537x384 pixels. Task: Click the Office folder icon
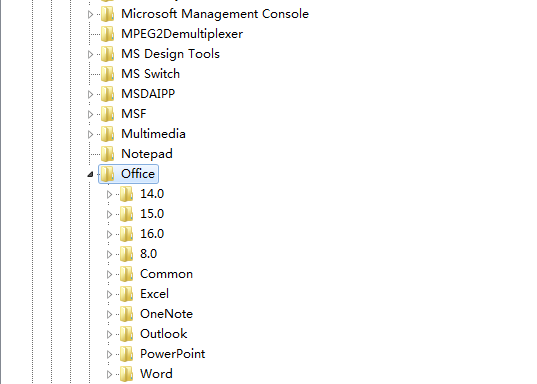[108, 174]
